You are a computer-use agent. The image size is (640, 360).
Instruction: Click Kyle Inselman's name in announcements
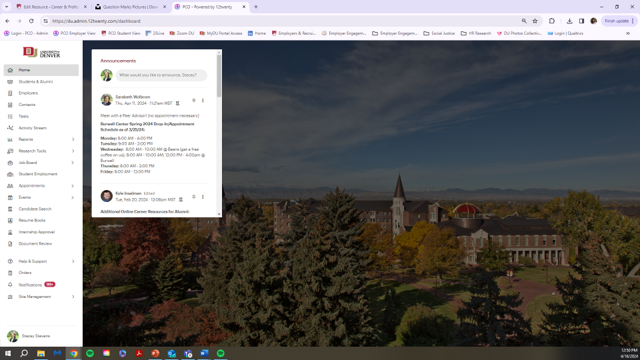coord(128,193)
